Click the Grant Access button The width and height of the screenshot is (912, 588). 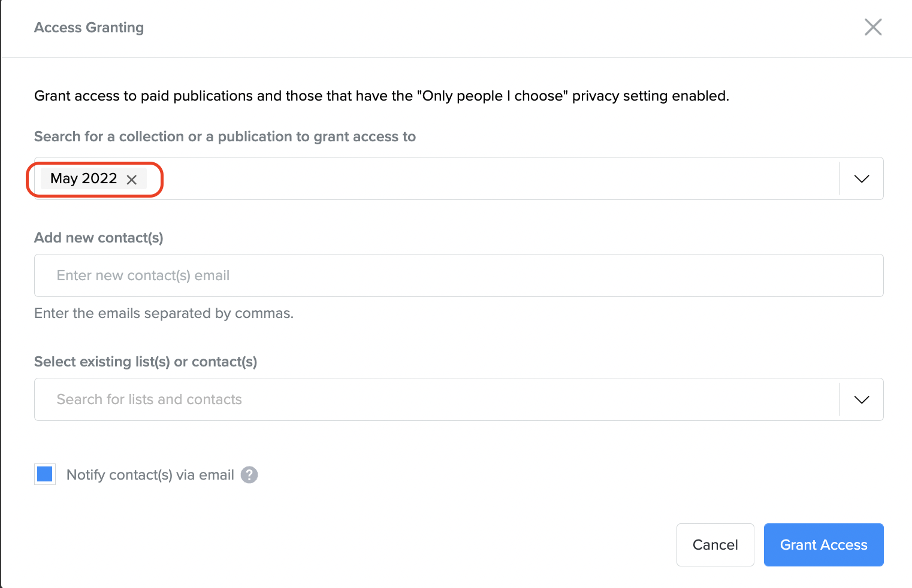coord(823,545)
